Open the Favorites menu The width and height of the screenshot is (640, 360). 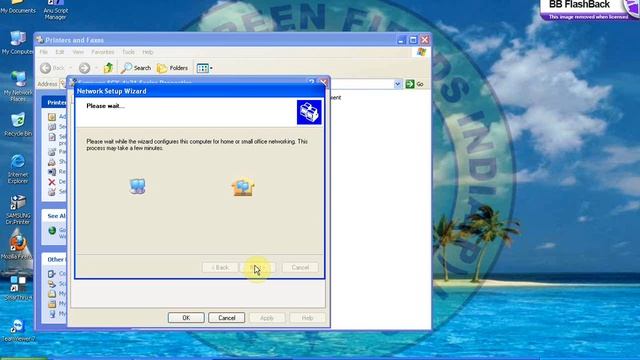(x=102, y=52)
